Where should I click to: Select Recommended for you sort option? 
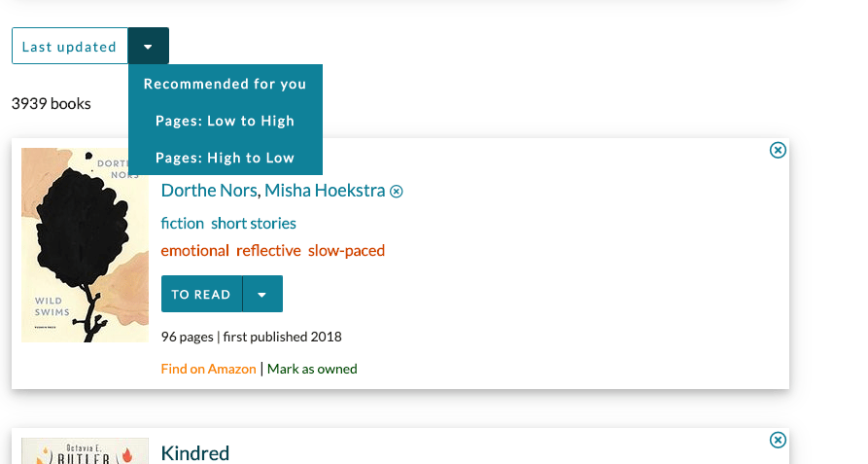point(225,84)
